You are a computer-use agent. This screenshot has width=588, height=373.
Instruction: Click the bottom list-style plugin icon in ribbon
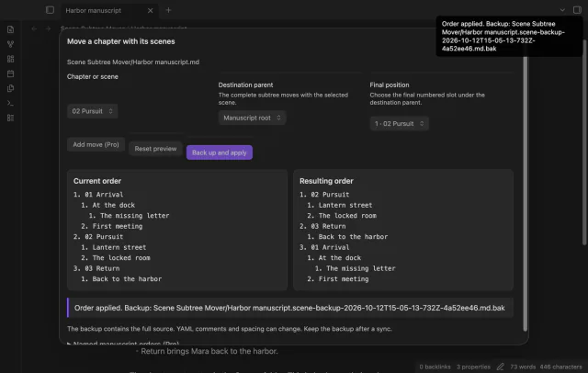pyautogui.click(x=10, y=118)
